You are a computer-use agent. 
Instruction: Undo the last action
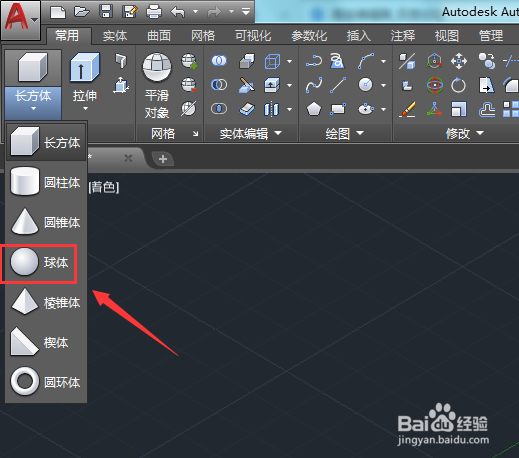pyautogui.click(x=178, y=12)
